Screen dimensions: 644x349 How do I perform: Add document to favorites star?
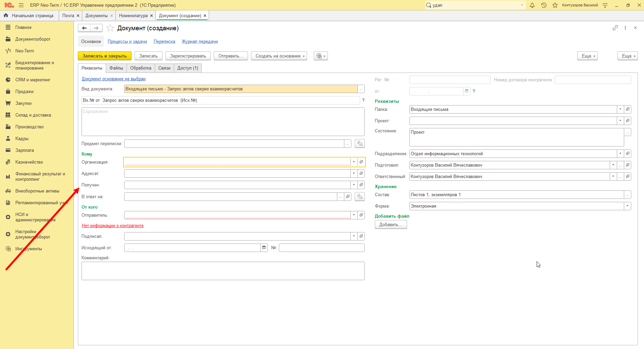click(110, 28)
